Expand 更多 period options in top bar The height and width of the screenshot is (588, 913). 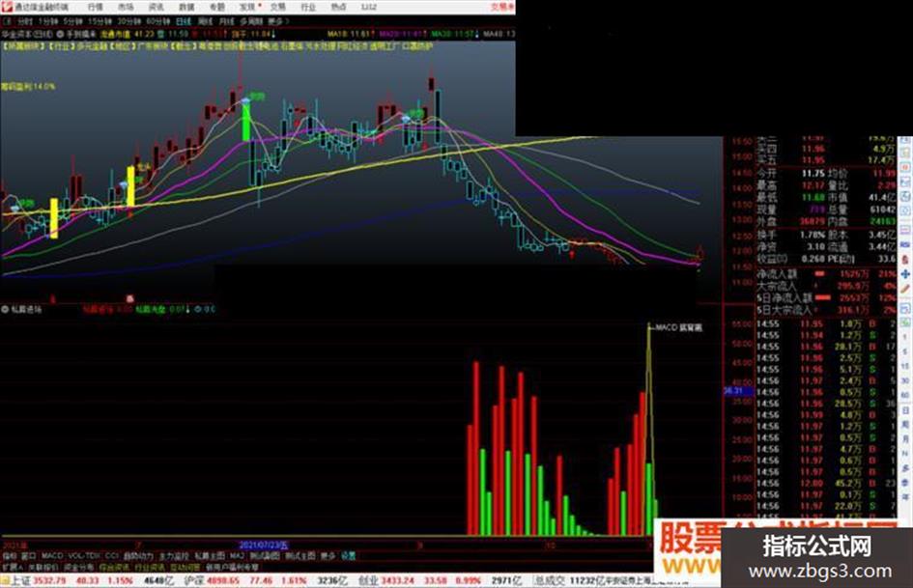pyautogui.click(x=277, y=21)
